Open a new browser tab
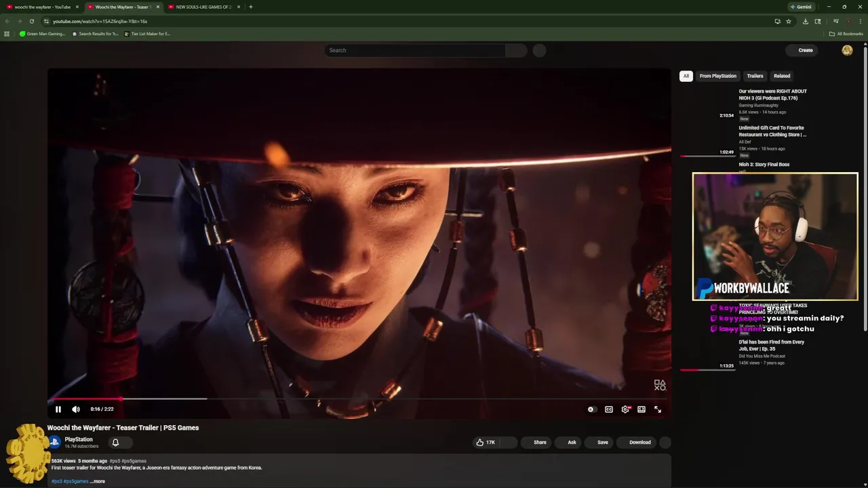868x488 pixels. coord(251,7)
